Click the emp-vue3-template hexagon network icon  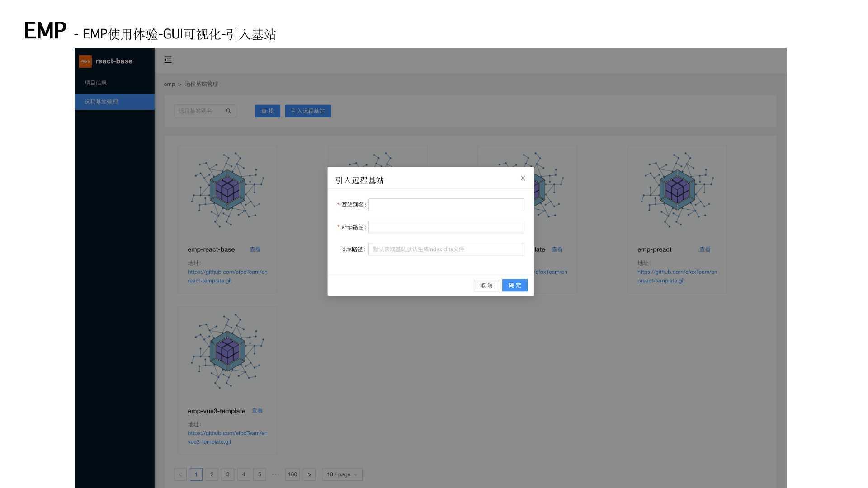pyautogui.click(x=227, y=351)
